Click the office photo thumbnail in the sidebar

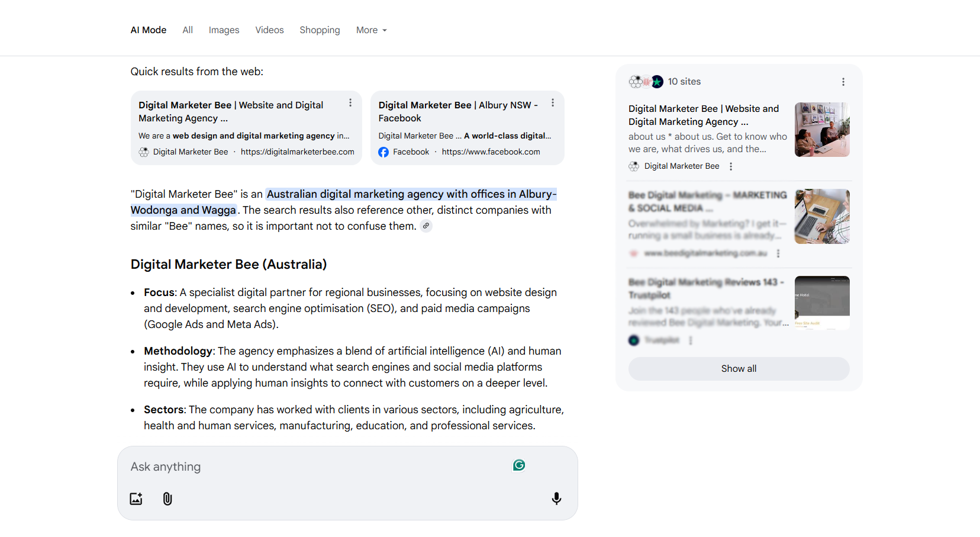tap(822, 130)
